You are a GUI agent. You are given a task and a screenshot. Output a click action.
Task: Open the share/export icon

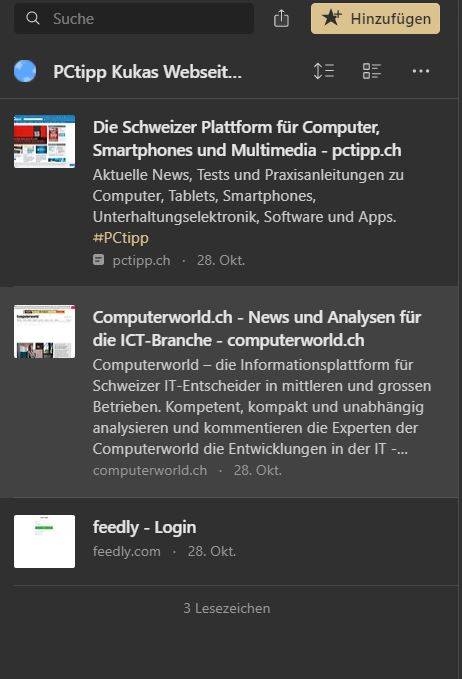click(281, 18)
